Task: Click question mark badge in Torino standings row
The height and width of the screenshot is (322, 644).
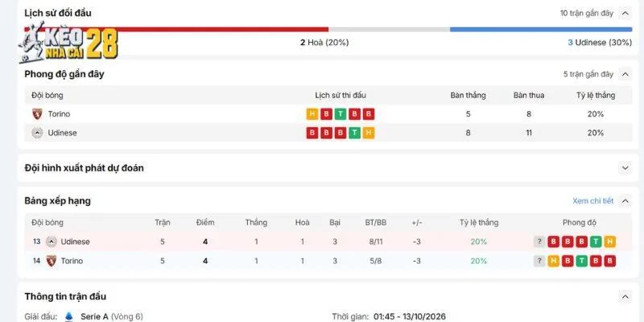Action: point(539,261)
